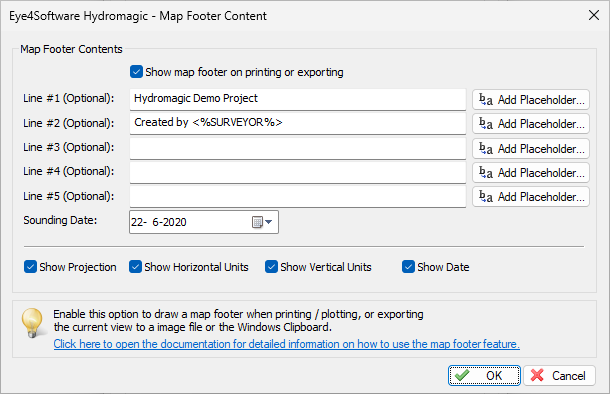
Task: Toggle the Show Projection checkbox
Action: [x=30, y=267]
